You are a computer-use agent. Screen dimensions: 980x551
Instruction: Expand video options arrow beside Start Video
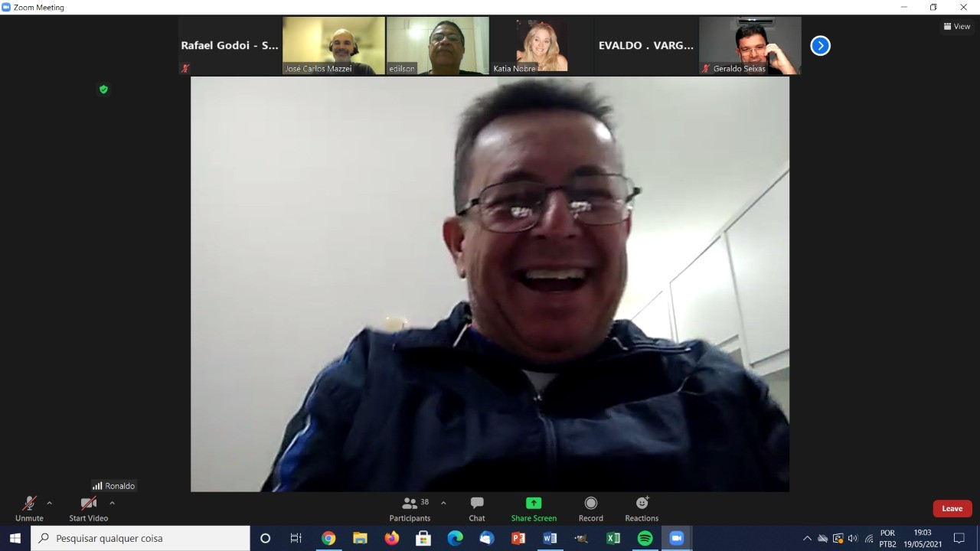pos(112,503)
